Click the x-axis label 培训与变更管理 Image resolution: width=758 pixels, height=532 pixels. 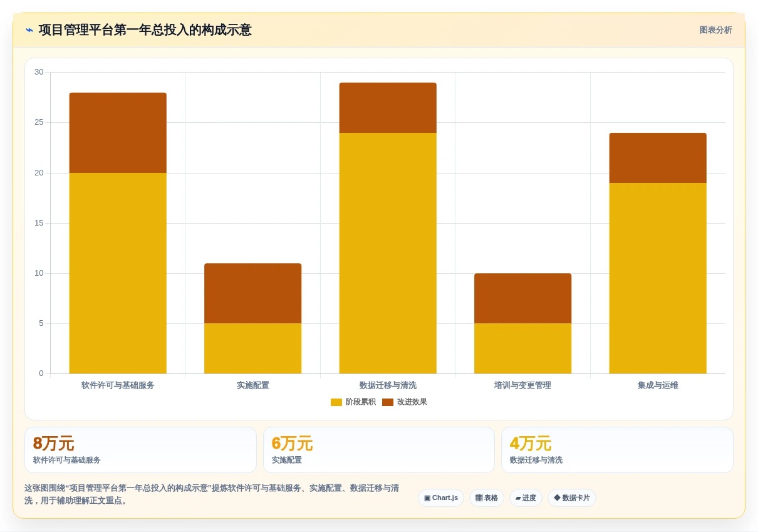523,385
